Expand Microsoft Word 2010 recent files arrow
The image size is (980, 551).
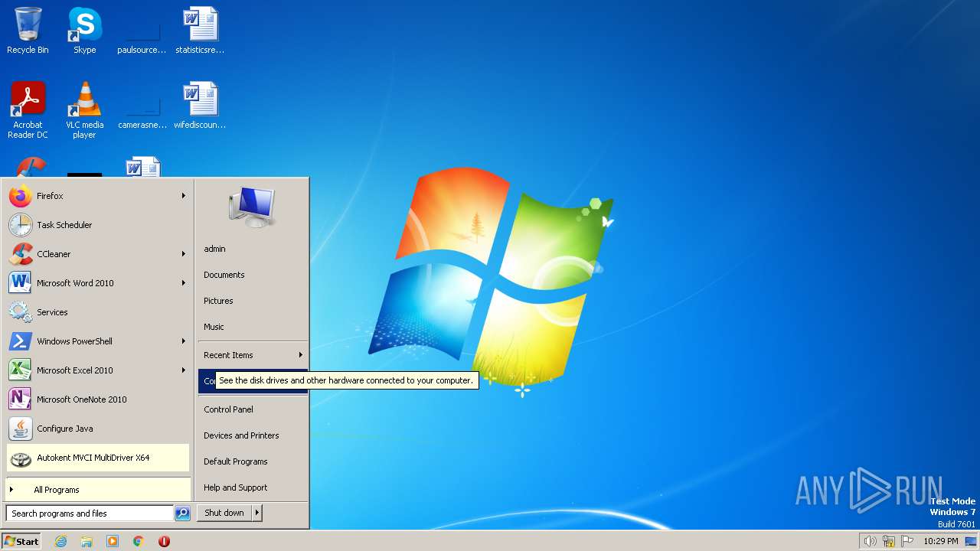[184, 283]
